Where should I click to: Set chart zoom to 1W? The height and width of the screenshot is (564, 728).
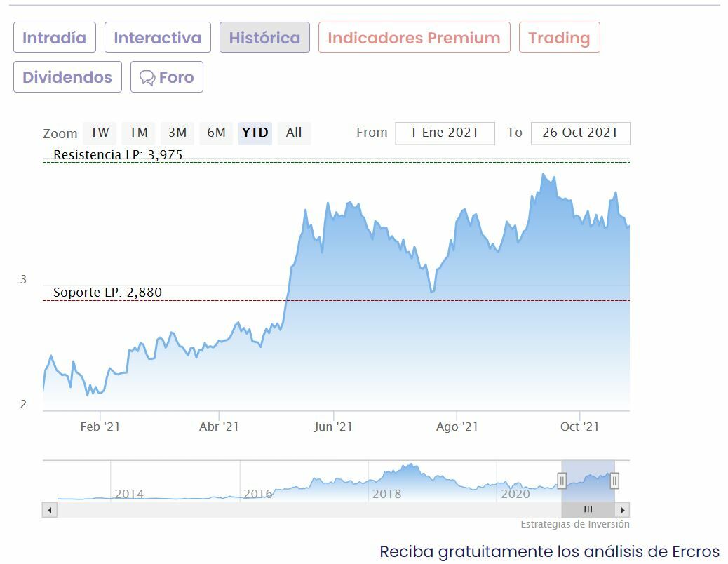point(100,133)
